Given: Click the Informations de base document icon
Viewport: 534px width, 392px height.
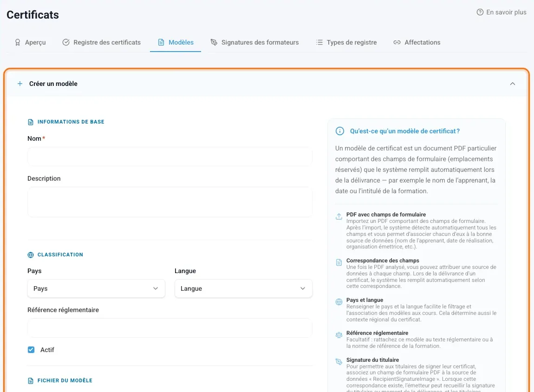Looking at the screenshot, I should click(31, 122).
